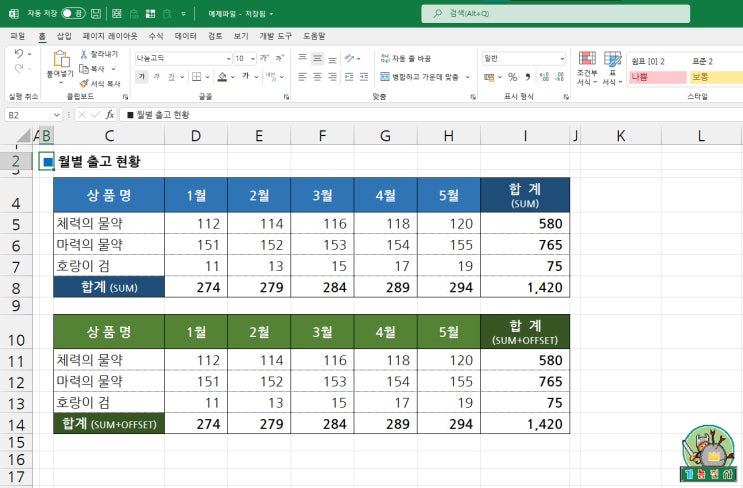Select column D header
743x488 pixels.
196,136
